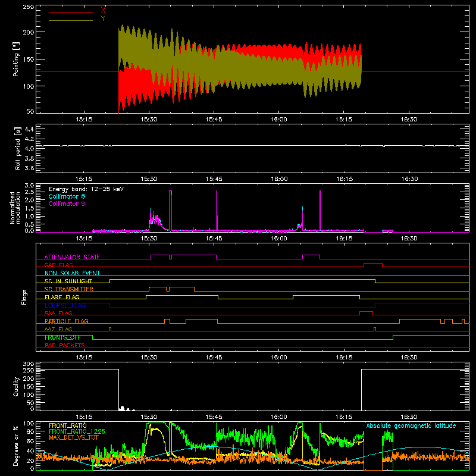Click the olive Y legend line

[71, 21]
